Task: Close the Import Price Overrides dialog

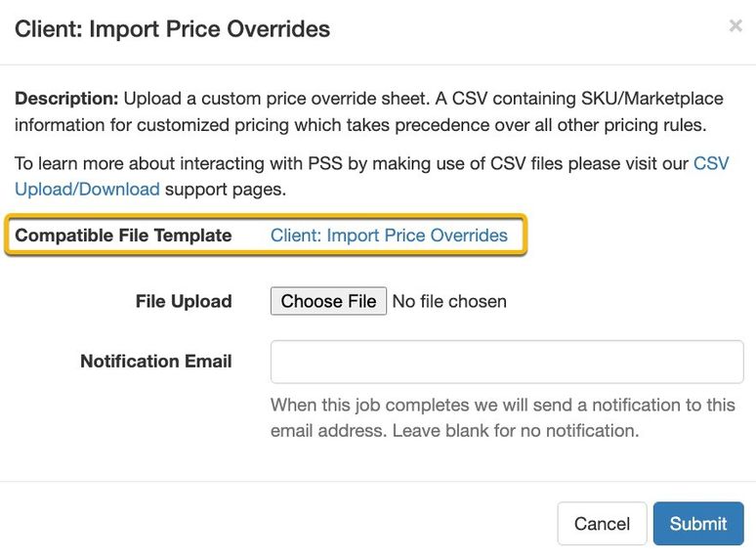Action: 735,25
